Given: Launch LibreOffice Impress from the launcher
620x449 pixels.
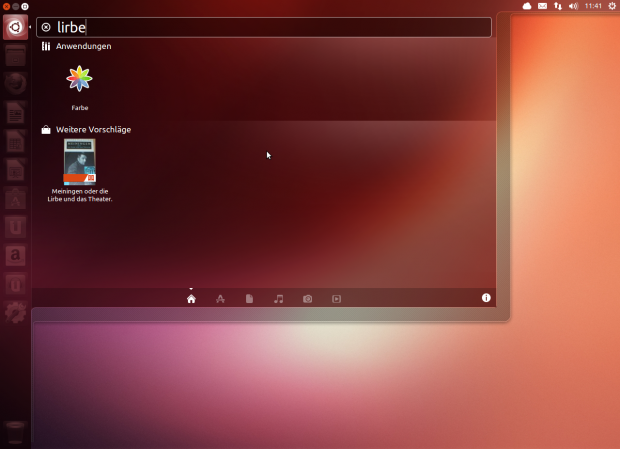Looking at the screenshot, I should [x=15, y=170].
